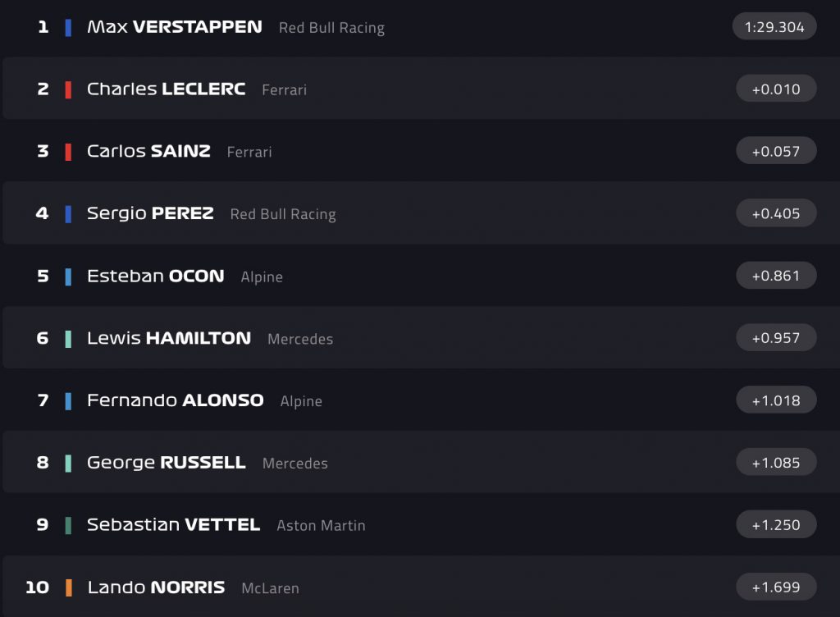The image size is (840, 617).
Task: Select Carlos Sainz in the results
Action: pos(148,152)
